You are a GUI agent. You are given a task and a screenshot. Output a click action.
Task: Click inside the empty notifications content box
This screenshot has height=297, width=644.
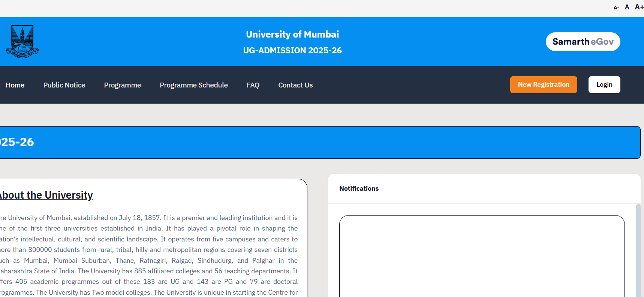click(x=482, y=255)
